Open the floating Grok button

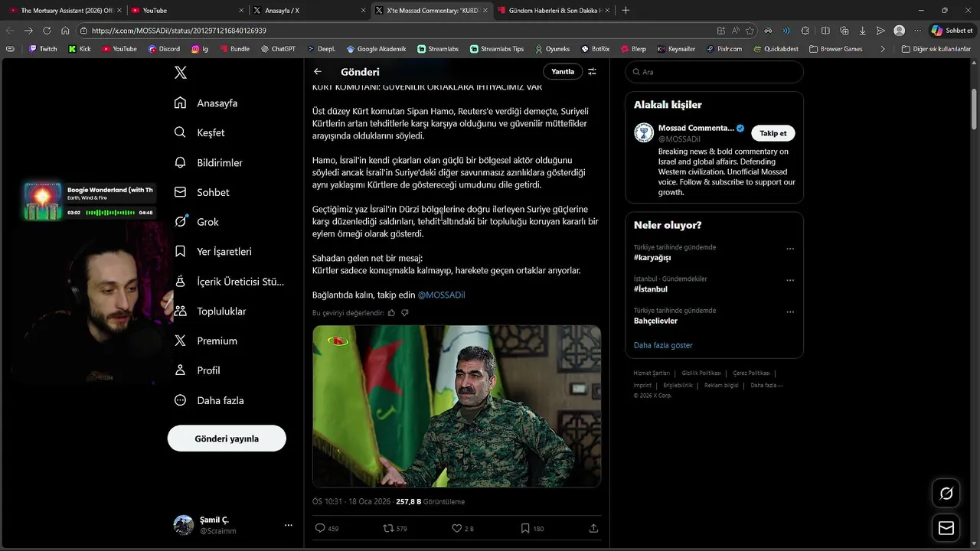click(946, 494)
